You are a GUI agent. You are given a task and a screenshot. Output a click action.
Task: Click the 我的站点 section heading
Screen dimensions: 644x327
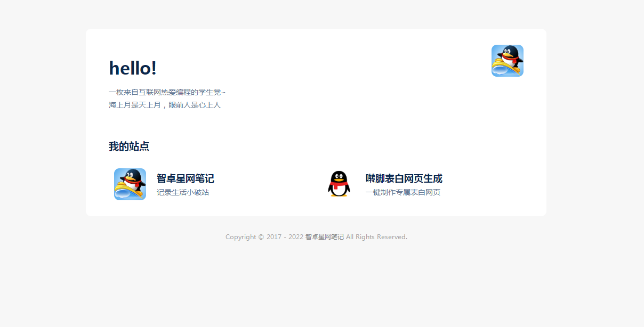pyautogui.click(x=128, y=146)
